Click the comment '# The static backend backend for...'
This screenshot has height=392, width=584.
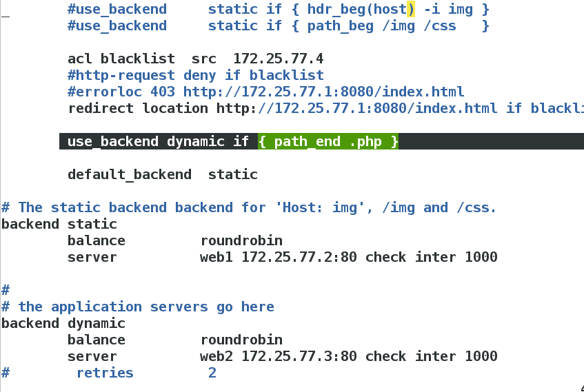[249, 207]
